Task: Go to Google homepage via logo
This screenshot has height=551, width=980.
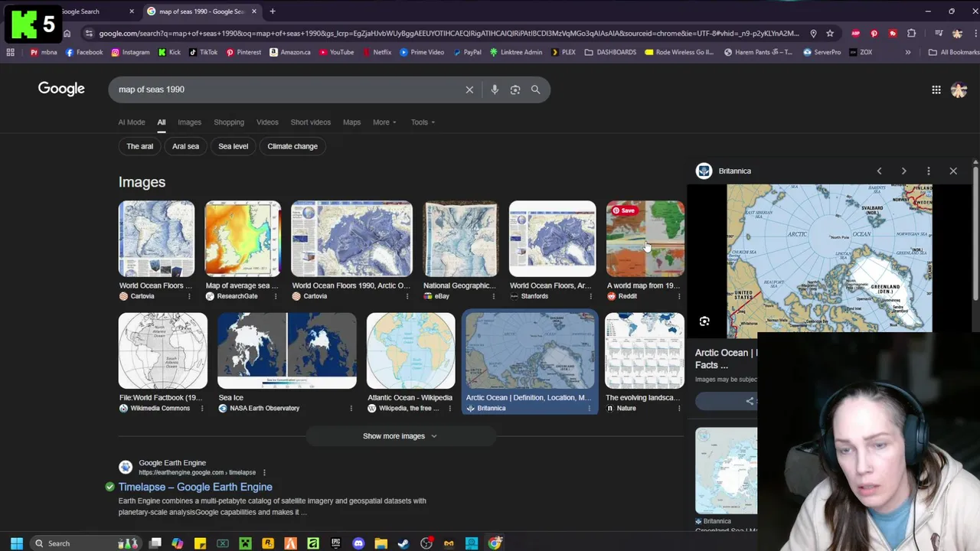Action: (61, 89)
